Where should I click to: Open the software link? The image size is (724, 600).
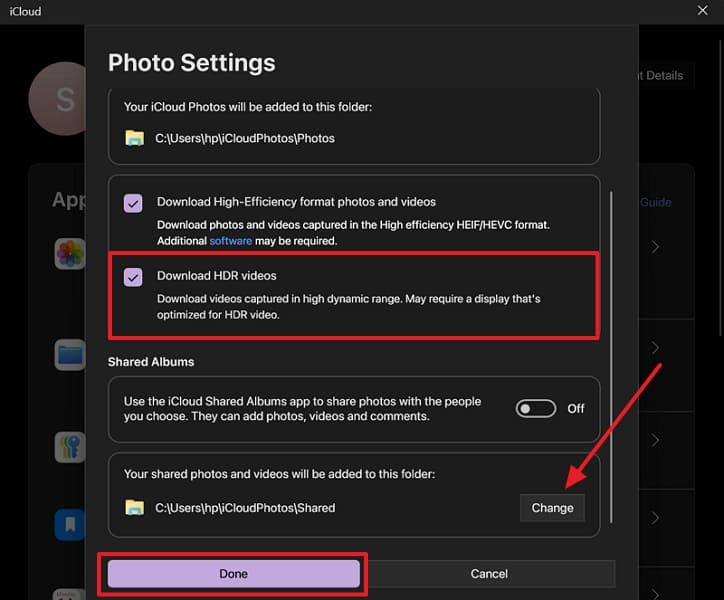(230, 241)
